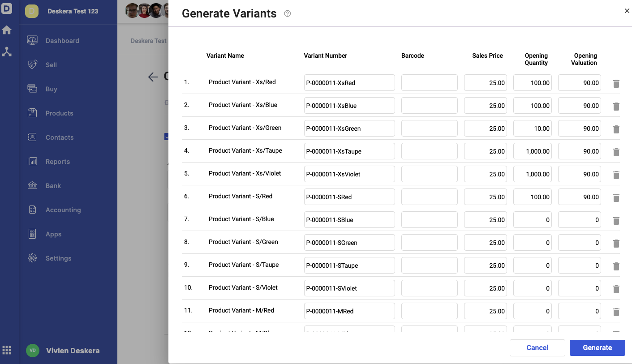Click the Dashboard sidebar icon
Image resolution: width=632 pixels, height=364 pixels.
(32, 40)
